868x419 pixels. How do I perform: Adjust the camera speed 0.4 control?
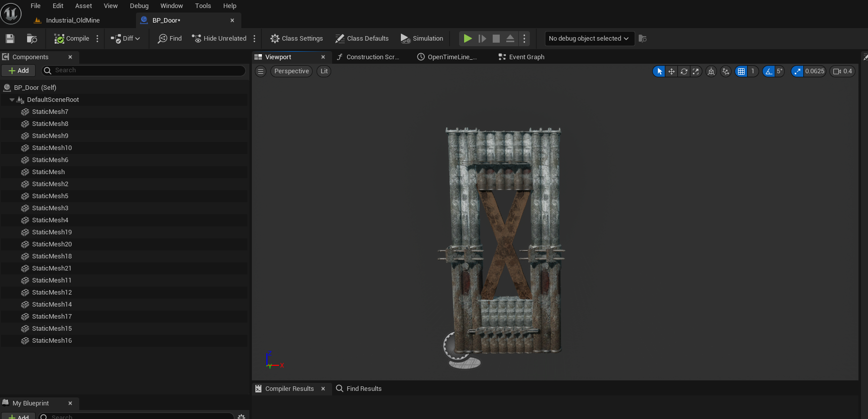pos(843,71)
